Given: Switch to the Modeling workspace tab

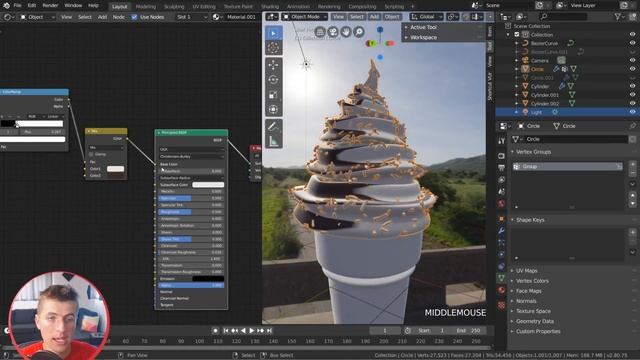Looking at the screenshot, I should click(146, 7).
